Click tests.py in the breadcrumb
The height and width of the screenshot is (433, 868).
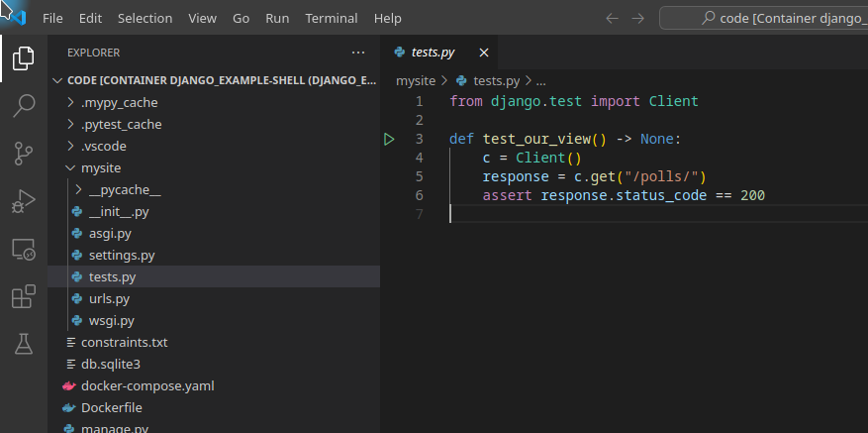click(497, 81)
